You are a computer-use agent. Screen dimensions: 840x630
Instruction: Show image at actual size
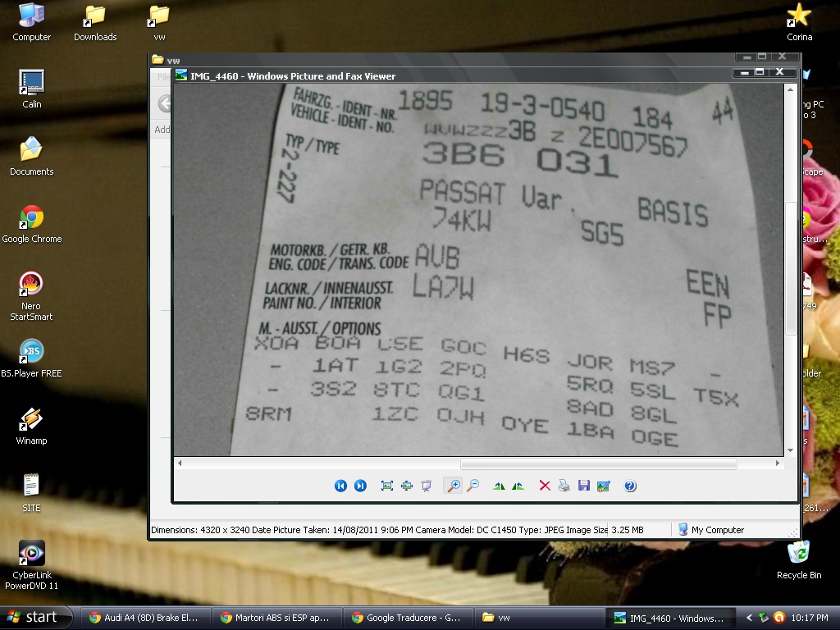coord(407,486)
